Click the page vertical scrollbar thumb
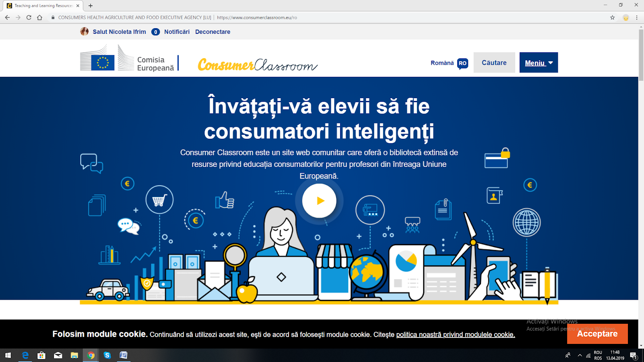 click(x=641, y=55)
